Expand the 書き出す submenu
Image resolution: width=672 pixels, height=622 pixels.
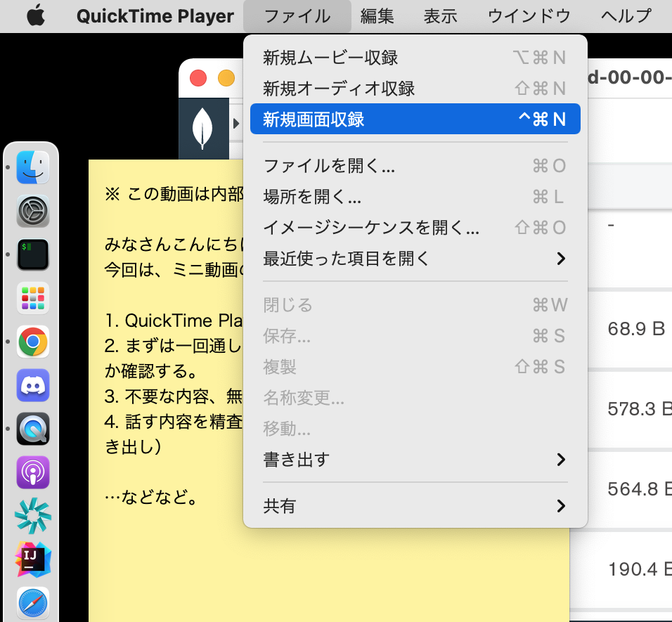click(x=415, y=459)
